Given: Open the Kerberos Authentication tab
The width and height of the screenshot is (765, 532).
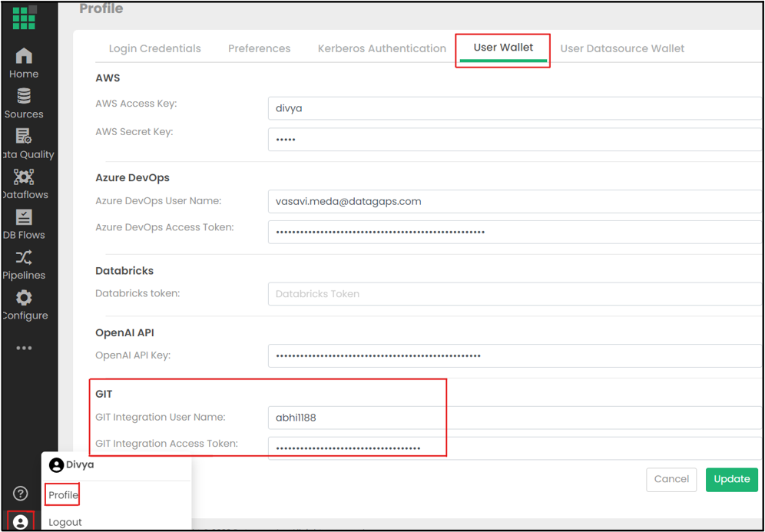Looking at the screenshot, I should click(382, 48).
